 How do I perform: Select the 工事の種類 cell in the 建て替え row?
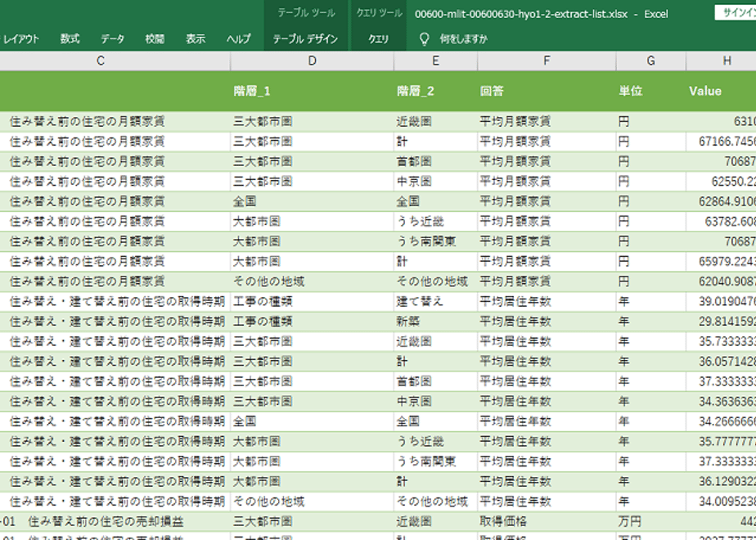point(312,302)
